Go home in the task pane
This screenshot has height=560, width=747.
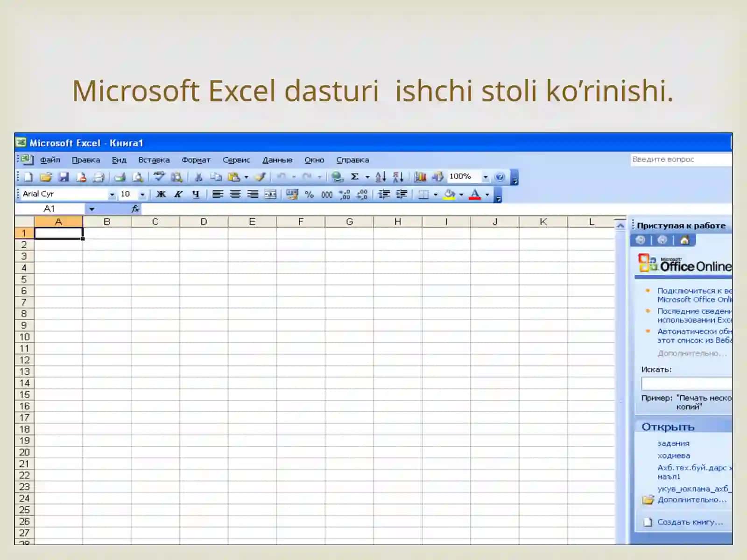(684, 240)
